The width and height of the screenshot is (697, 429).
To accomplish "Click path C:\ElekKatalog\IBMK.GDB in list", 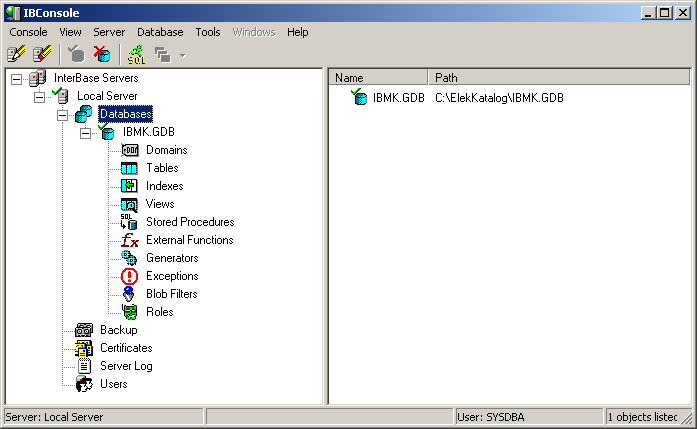I will 499,98.
